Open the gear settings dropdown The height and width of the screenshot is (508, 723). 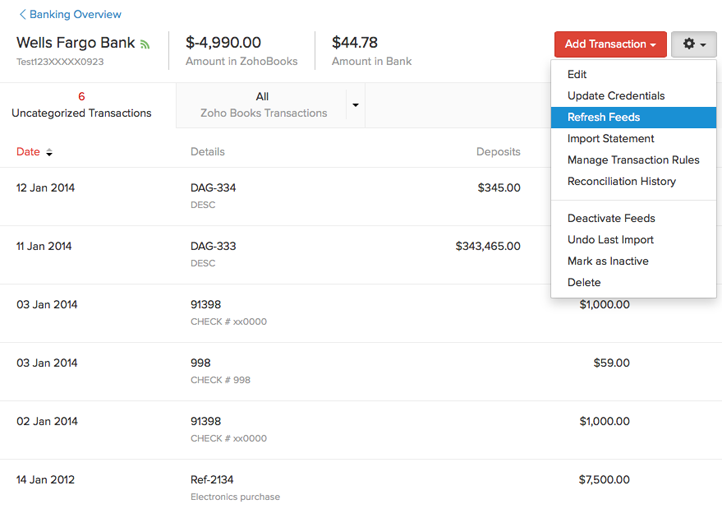(x=694, y=44)
